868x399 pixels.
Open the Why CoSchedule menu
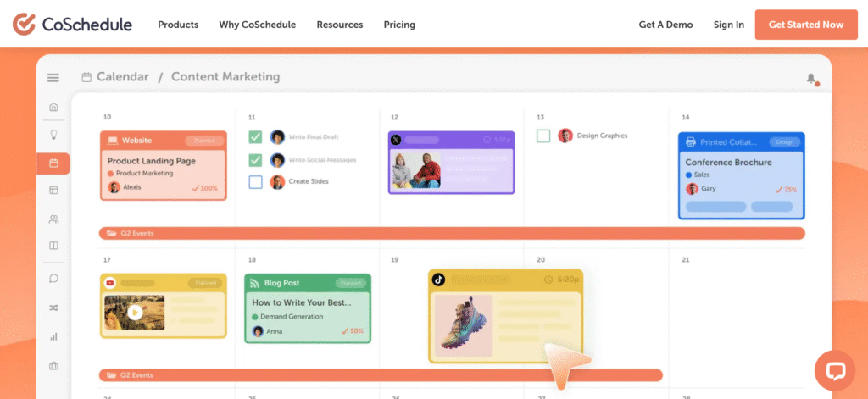tap(258, 25)
